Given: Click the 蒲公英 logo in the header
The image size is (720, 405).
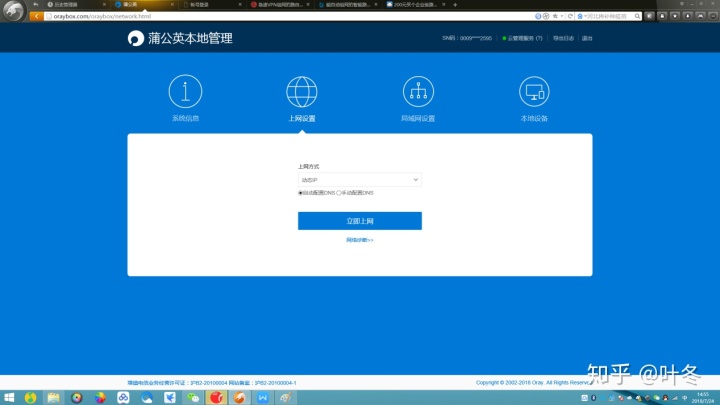Looking at the screenshot, I should click(136, 38).
